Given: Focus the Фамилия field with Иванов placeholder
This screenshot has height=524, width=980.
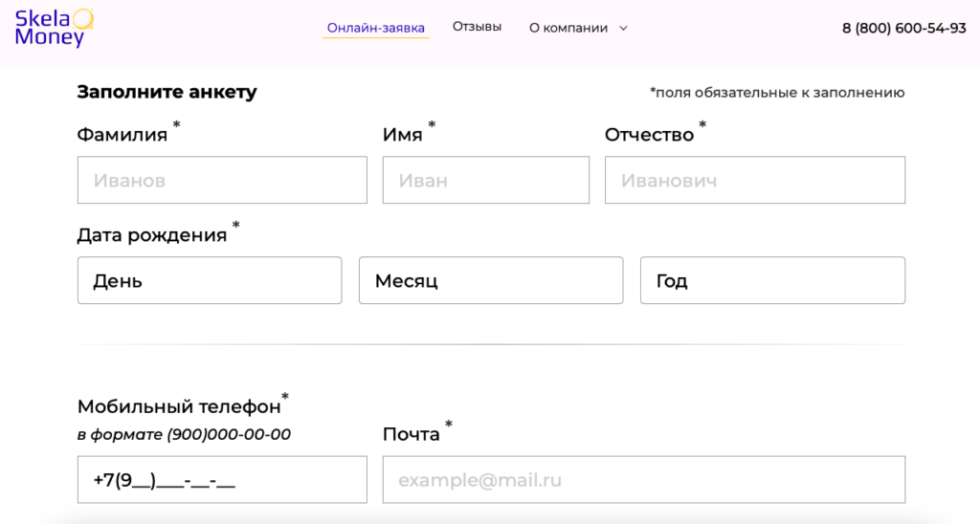Looking at the screenshot, I should [x=222, y=180].
